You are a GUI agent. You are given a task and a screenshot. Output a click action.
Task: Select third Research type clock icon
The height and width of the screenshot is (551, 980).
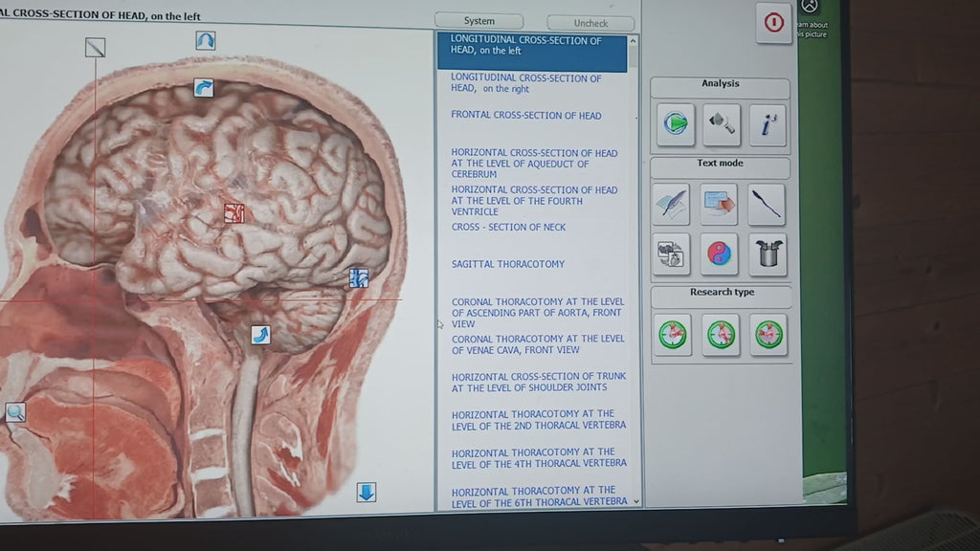(768, 335)
